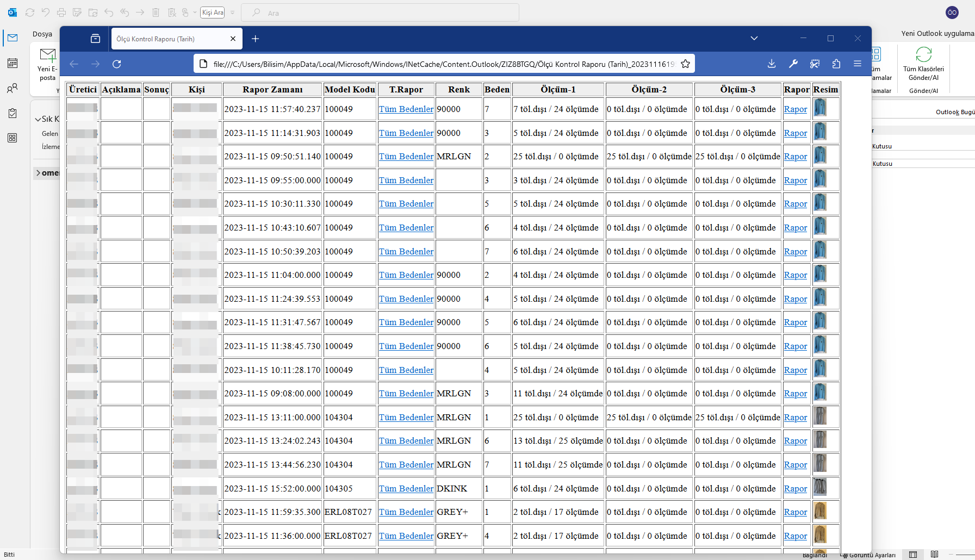
Task: Open the Dosya menu in Outlook
Action: click(x=42, y=34)
